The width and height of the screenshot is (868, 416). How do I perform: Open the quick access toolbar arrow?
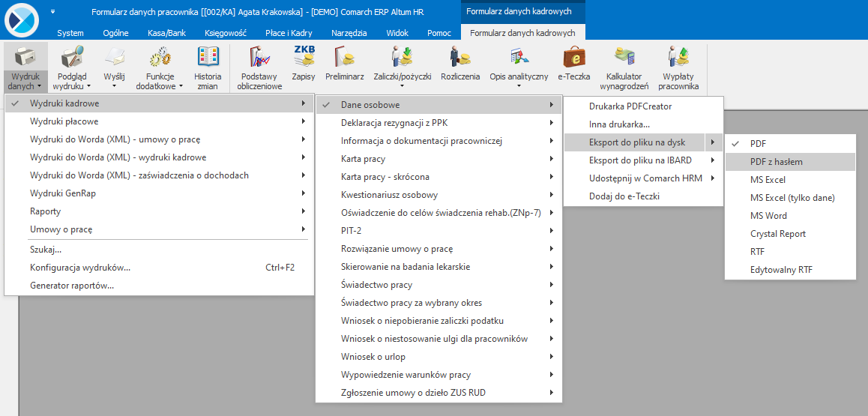click(x=53, y=11)
